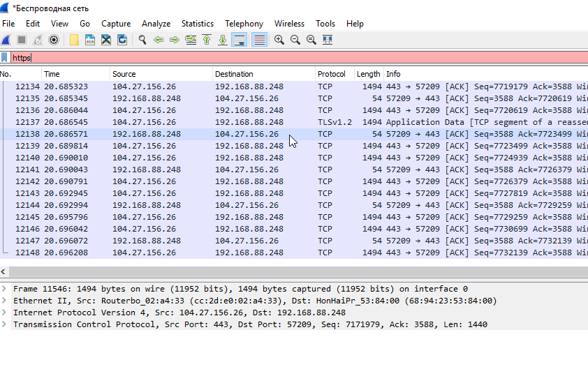Open the Tools menu

point(325,24)
